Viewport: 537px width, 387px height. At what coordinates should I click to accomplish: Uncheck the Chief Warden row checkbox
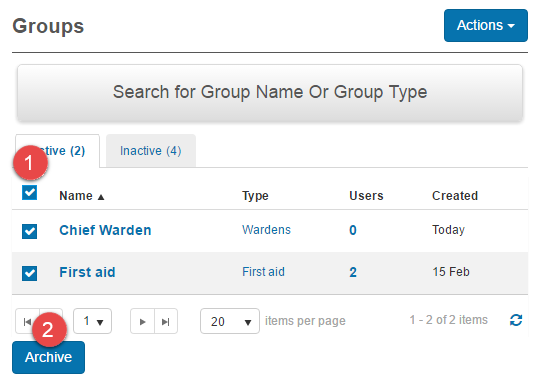click(x=29, y=231)
